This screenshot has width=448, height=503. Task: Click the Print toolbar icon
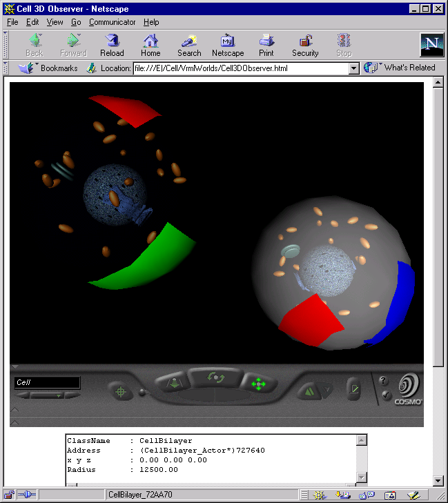(x=266, y=46)
